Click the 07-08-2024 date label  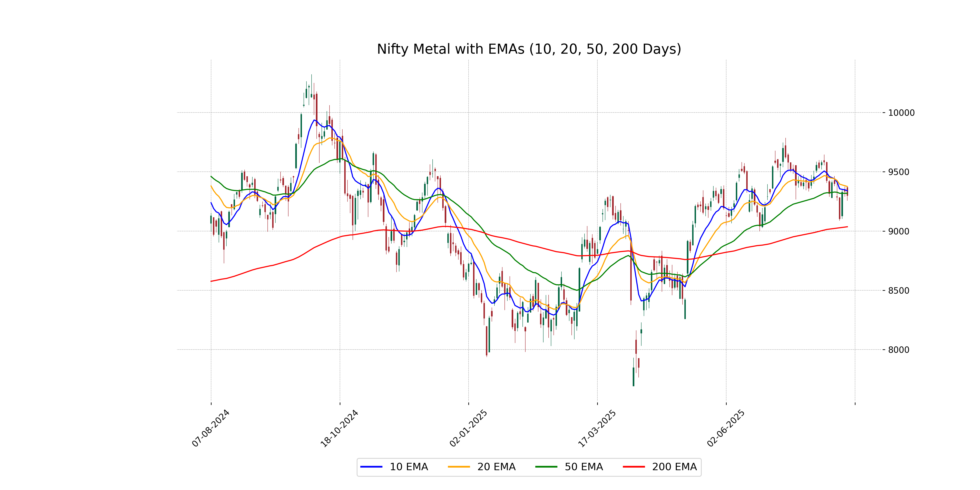[211, 428]
